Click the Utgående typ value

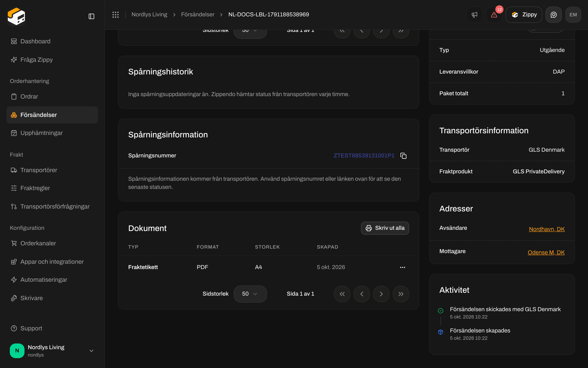tap(552, 50)
